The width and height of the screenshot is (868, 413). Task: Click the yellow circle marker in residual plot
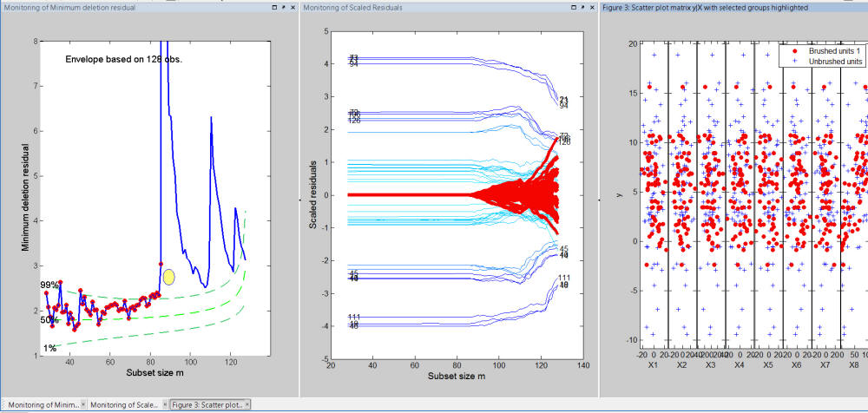(x=168, y=276)
